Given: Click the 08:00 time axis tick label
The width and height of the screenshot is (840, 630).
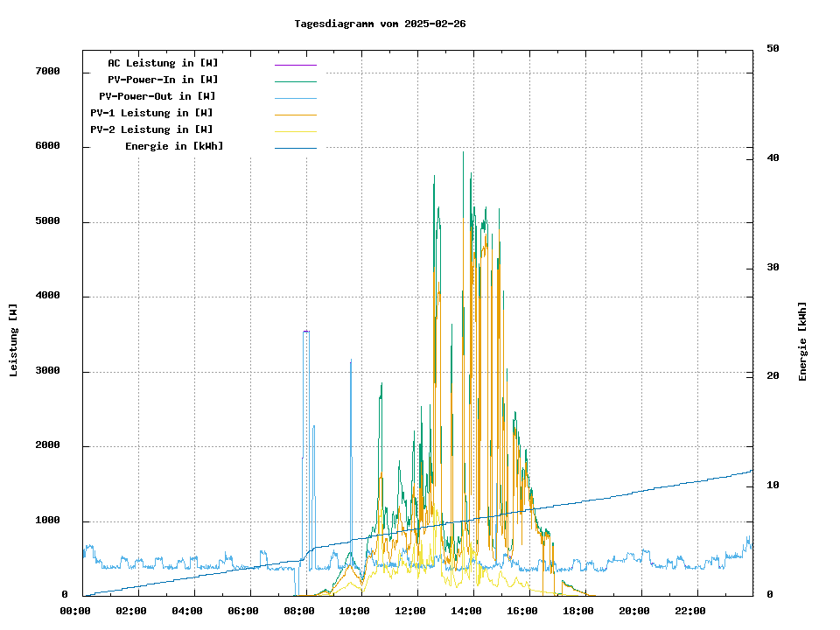Looking at the screenshot, I should coord(299,611).
